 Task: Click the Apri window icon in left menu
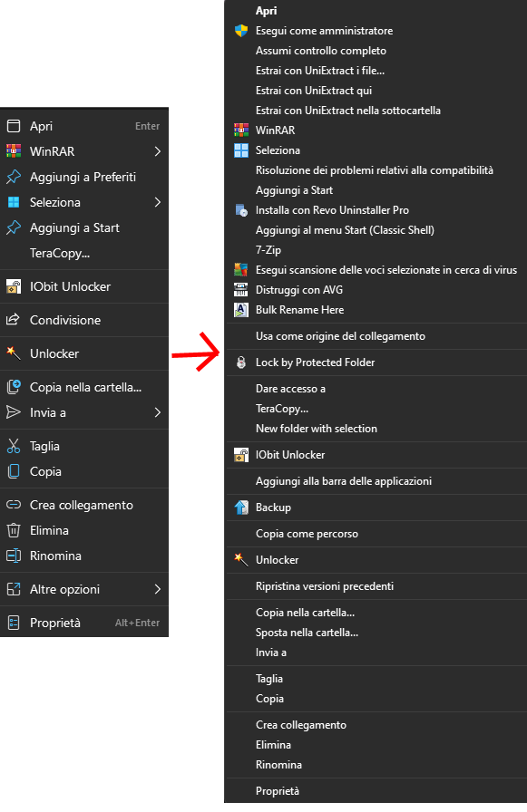click(14, 126)
